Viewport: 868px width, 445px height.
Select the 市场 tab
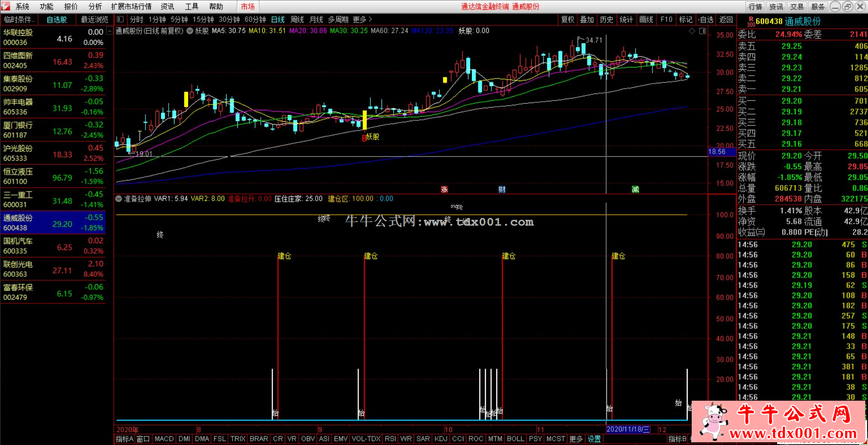[248, 6]
